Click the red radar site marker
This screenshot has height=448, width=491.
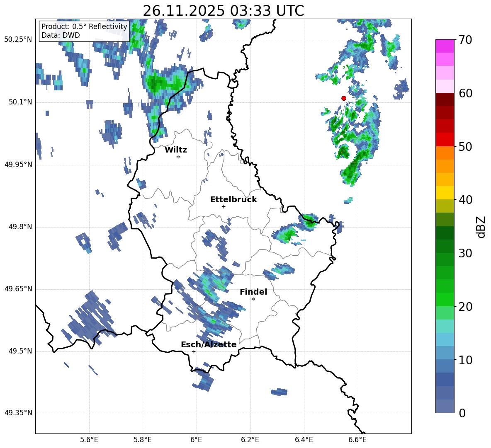[343, 98]
